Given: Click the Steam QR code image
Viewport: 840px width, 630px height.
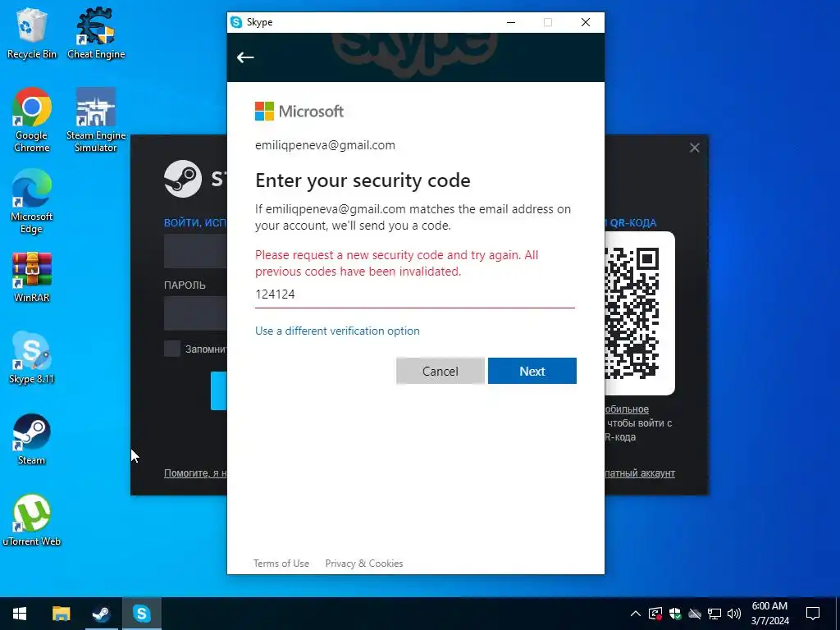Looking at the screenshot, I should (x=632, y=313).
